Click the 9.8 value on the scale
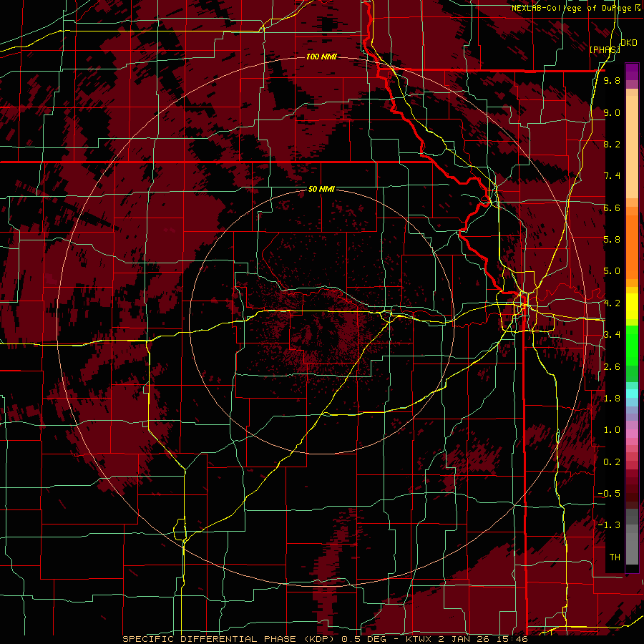This screenshot has width=644, height=644. pyautogui.click(x=612, y=81)
